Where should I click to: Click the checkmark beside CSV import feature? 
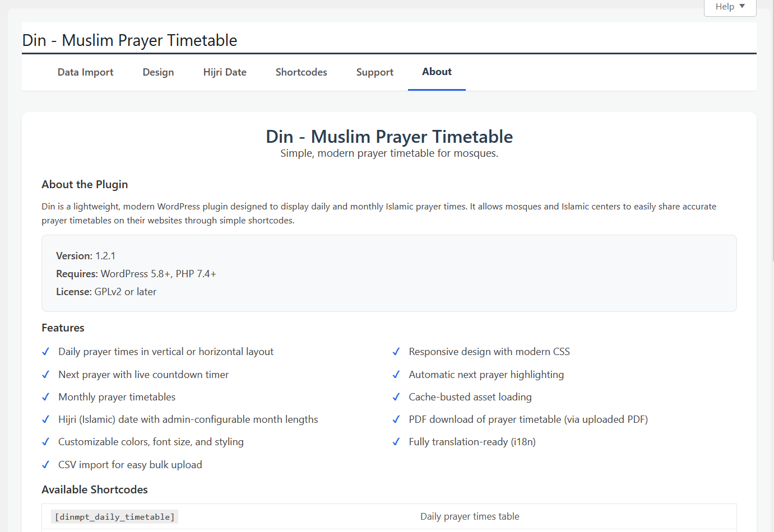tap(46, 465)
